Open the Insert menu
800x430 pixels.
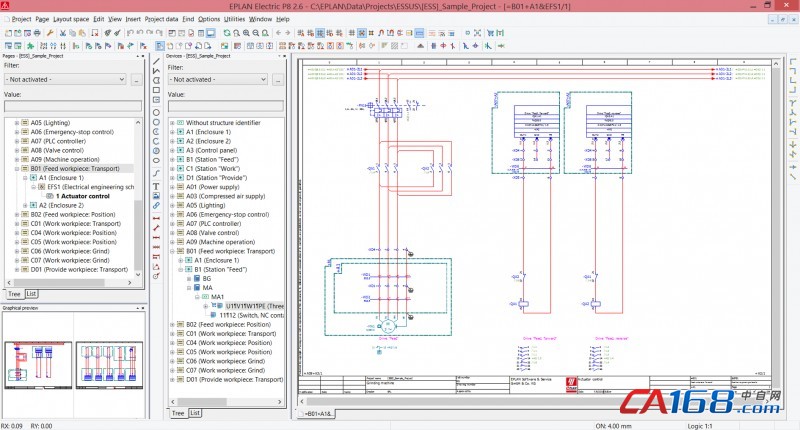[x=133, y=19]
